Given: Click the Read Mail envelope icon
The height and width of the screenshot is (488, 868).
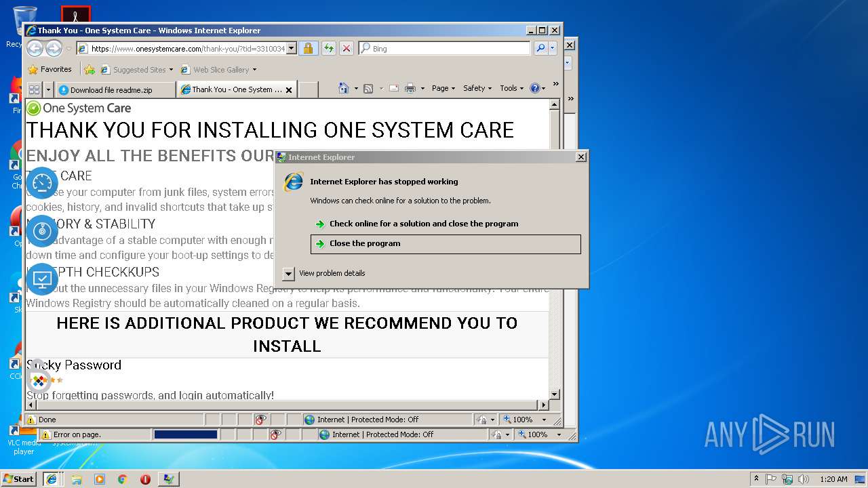Looking at the screenshot, I should click(393, 88).
